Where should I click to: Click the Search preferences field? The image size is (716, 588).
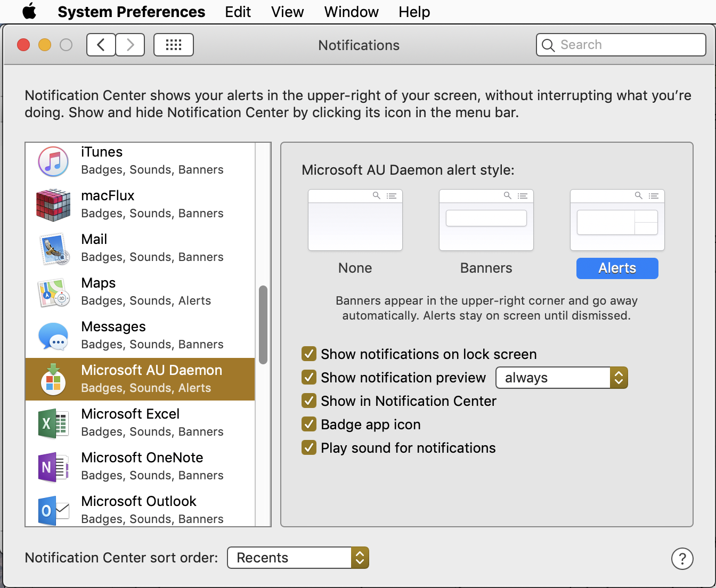pos(621,45)
